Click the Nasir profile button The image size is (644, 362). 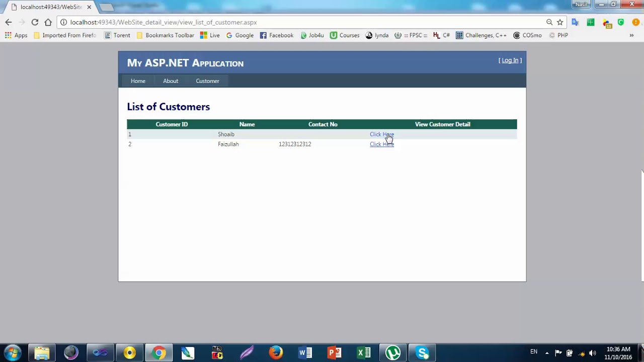point(582,4)
